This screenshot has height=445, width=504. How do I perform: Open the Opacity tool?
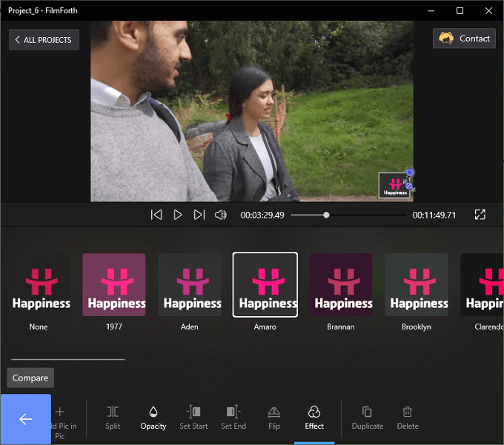[x=153, y=418]
